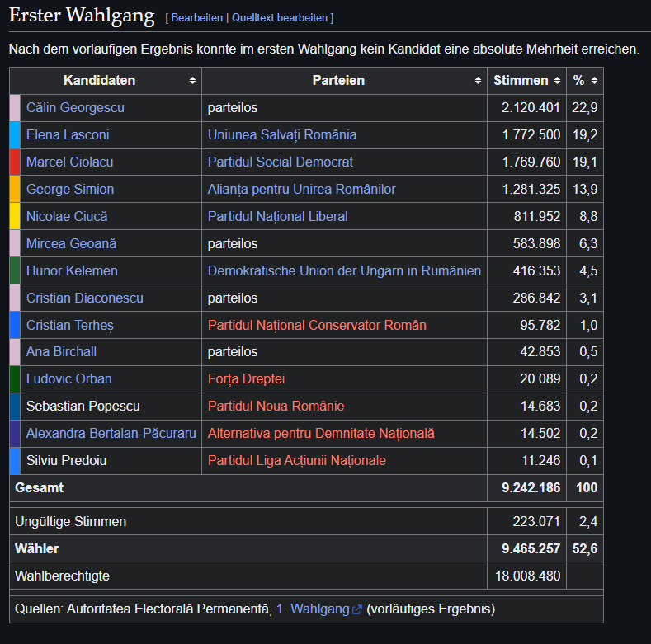Open Cristian Diaconescu article
Viewport: 651px width, 644px height.
tap(85, 298)
